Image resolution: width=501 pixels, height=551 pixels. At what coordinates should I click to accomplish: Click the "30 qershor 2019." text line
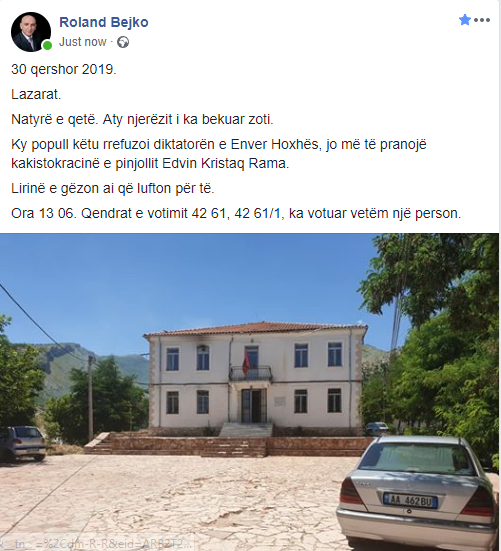64,69
